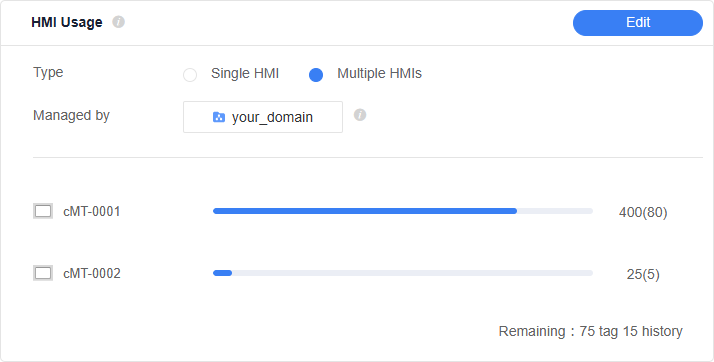This screenshot has width=714, height=362.
Task: Select the Multiple HMIs radio button
Action: 316,75
